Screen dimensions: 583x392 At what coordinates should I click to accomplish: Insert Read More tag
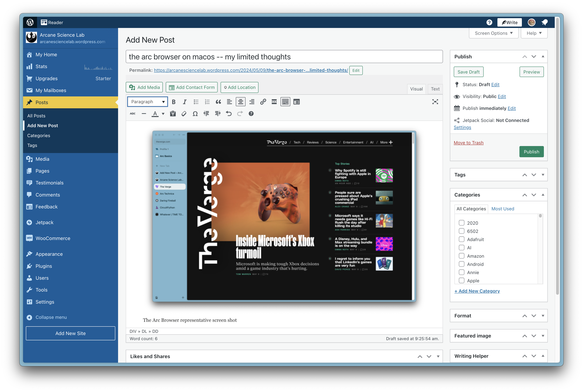point(274,102)
